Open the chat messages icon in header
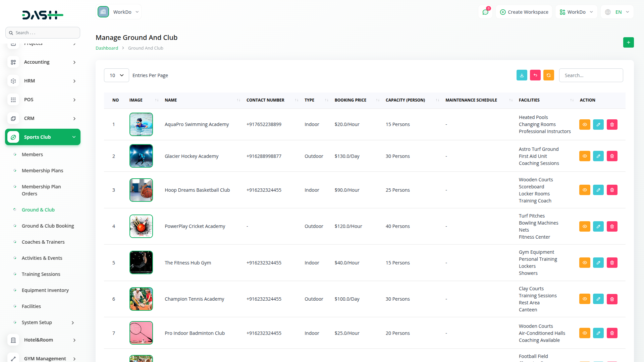 (485, 12)
